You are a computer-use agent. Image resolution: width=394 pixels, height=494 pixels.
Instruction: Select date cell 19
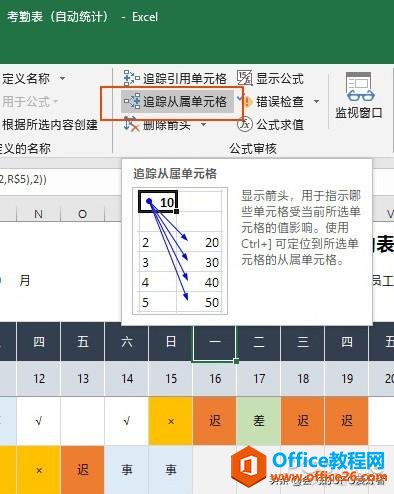coord(347,379)
